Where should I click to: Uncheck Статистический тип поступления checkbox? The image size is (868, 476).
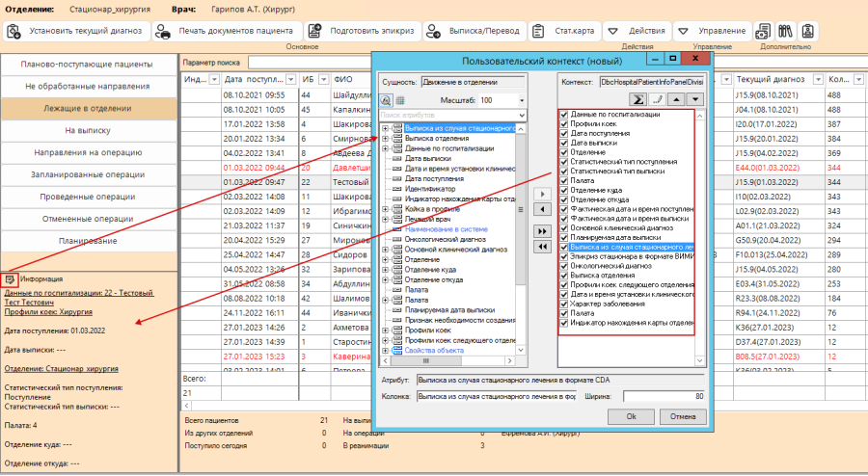(x=564, y=162)
